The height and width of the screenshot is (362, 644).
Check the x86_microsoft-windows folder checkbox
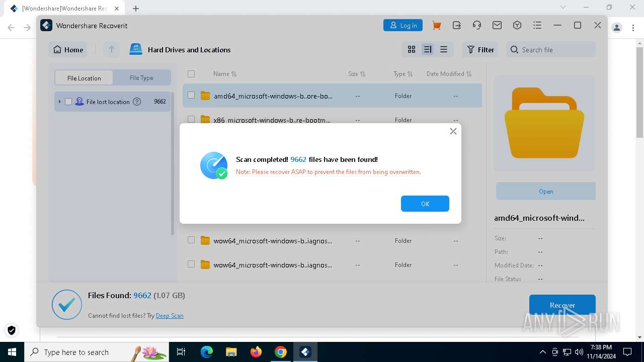191,119
